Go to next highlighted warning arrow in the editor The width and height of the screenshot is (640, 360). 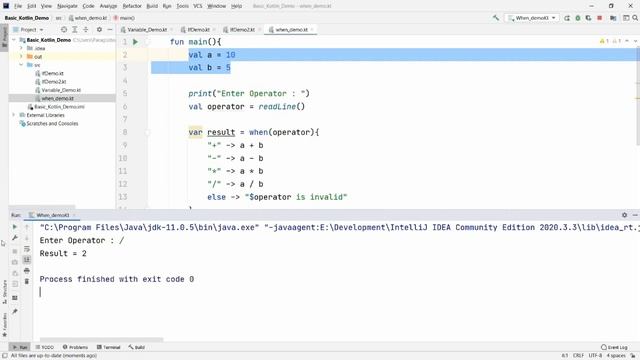pos(635,41)
